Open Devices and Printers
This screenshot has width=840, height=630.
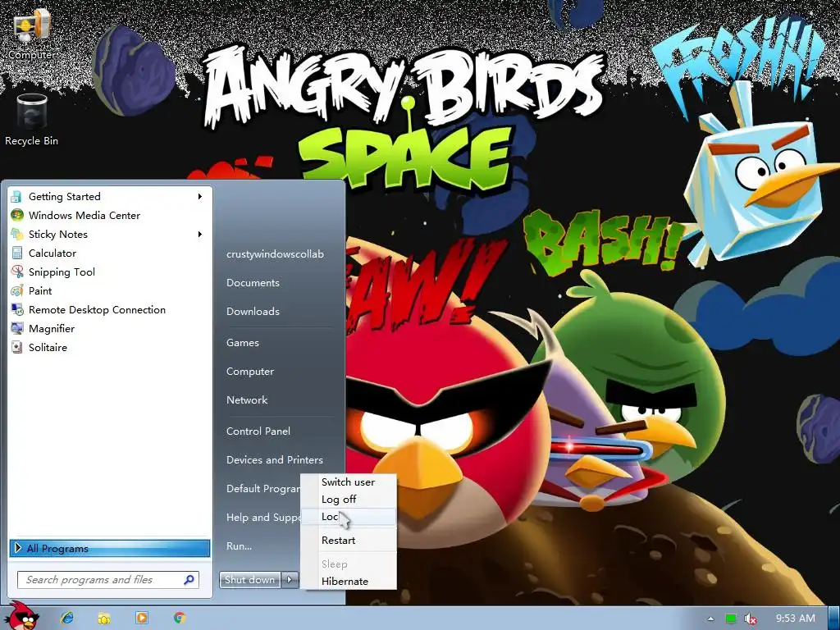[275, 459]
